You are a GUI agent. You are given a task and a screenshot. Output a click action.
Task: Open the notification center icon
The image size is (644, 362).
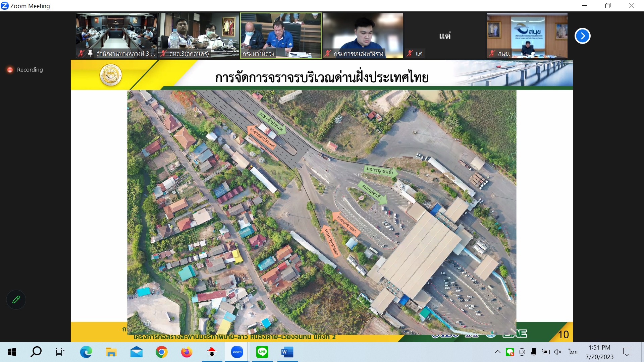click(627, 352)
